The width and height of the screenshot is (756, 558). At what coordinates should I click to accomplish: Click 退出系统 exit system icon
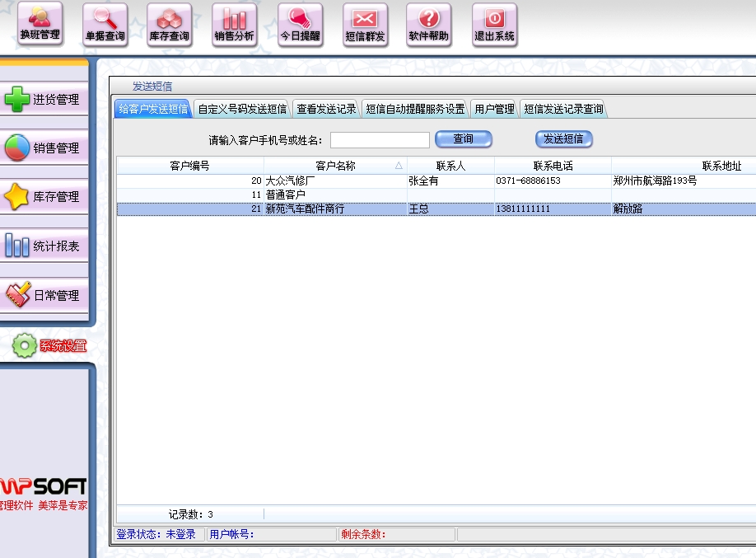pos(494,25)
